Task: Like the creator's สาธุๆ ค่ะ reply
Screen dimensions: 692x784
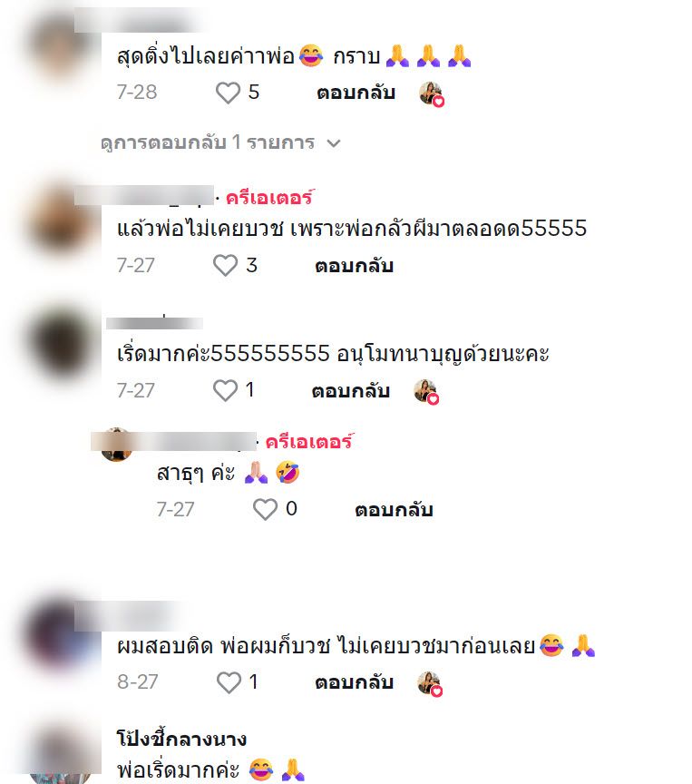Action: click(x=265, y=509)
